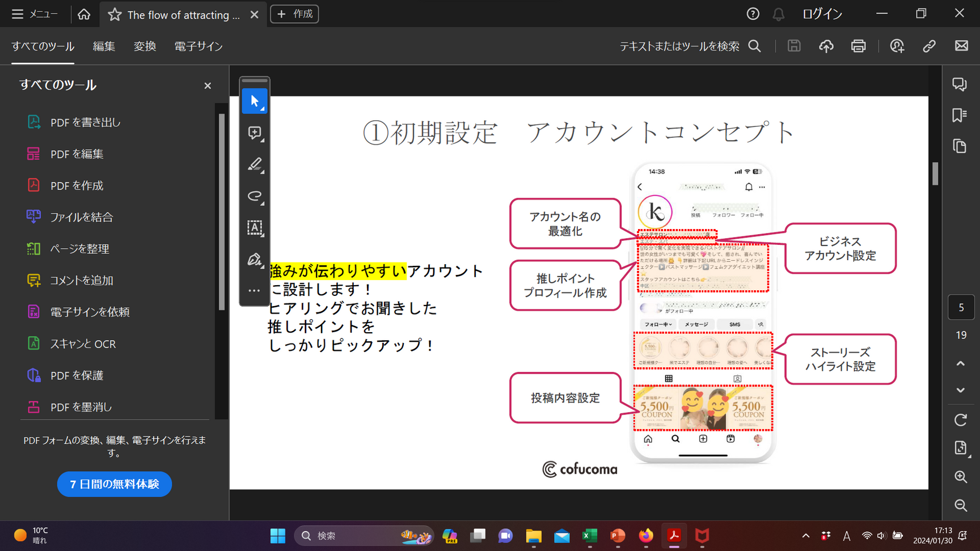Open the fill and sign pen tool
This screenshot has width=980, height=551.
pos(255,260)
